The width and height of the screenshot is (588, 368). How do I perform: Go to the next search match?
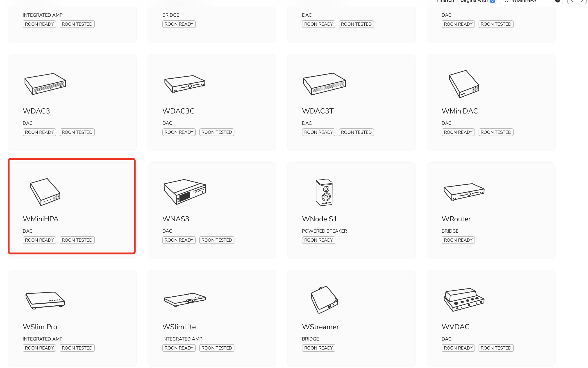(x=582, y=1)
